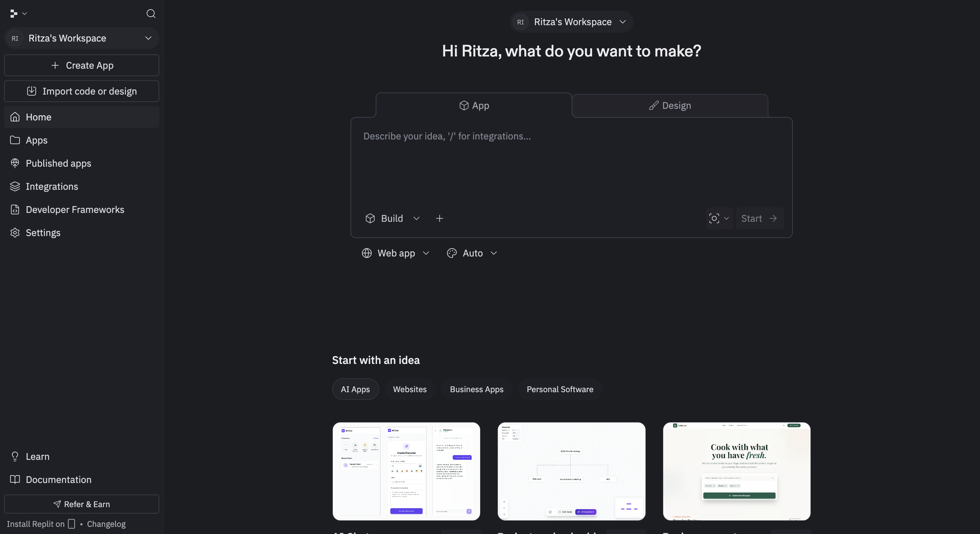Open the Changelog link

click(106, 524)
